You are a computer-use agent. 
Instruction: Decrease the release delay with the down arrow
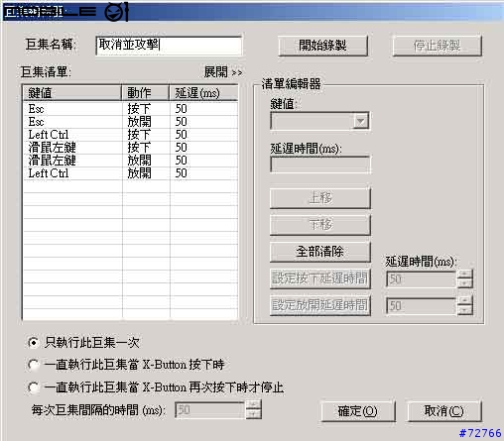(x=465, y=310)
